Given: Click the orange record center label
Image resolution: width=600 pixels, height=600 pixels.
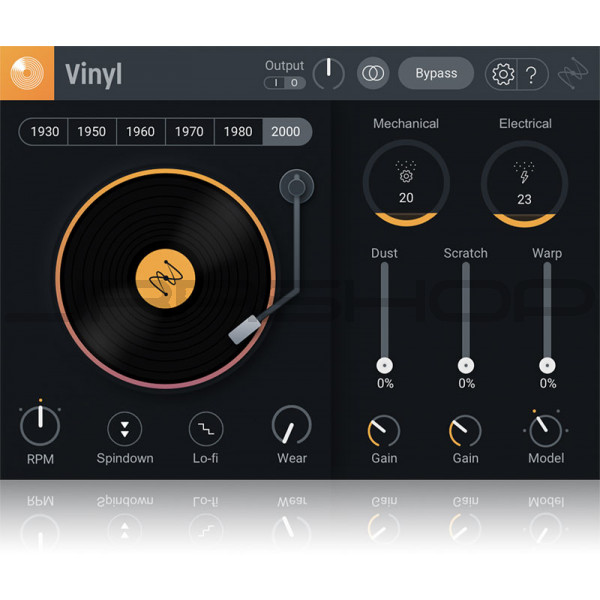Looking at the screenshot, I should (165, 278).
